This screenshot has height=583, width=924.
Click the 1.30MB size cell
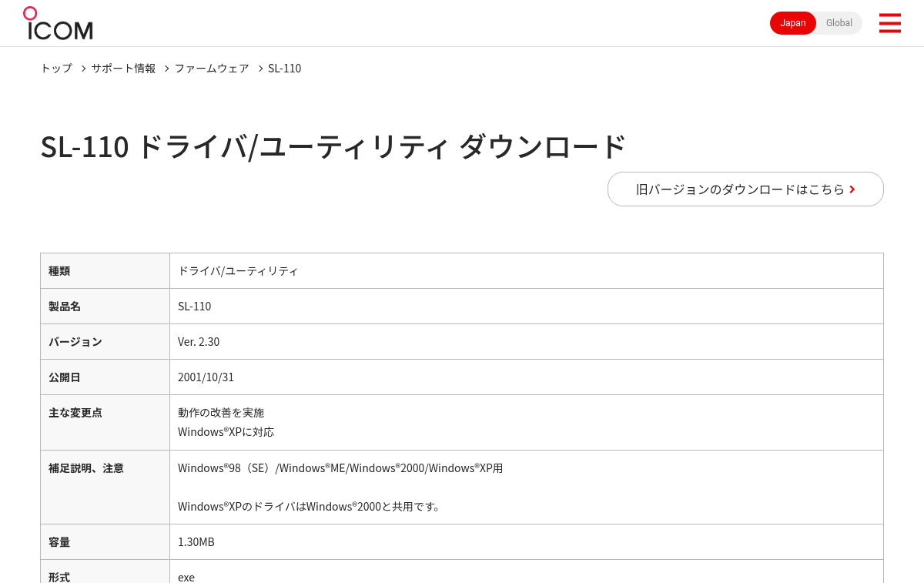527,542
